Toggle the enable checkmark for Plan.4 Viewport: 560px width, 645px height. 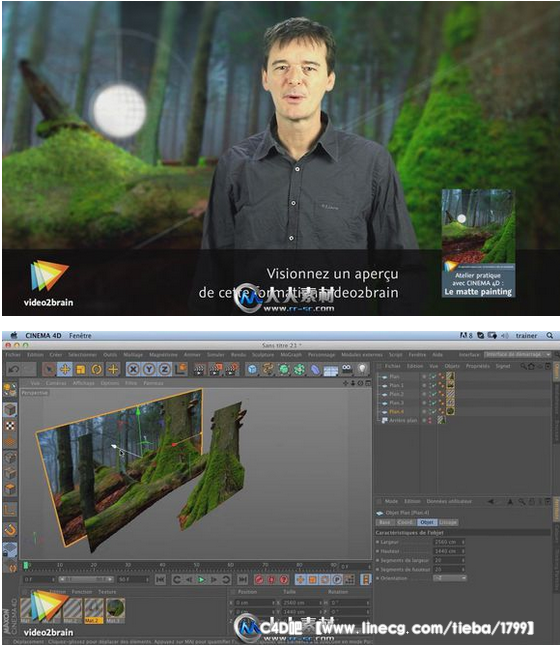433,411
